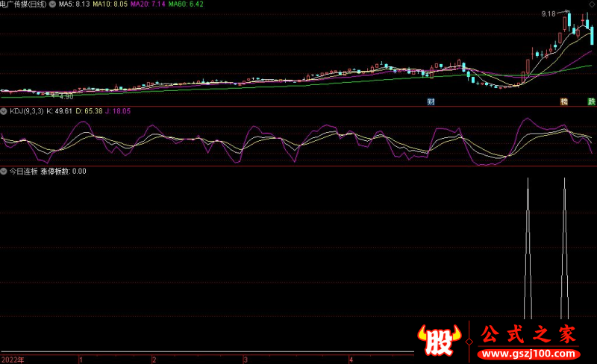This screenshot has height=364, width=597.
Task: Click the orange 榜 ranking event marker
Action: coord(564,101)
